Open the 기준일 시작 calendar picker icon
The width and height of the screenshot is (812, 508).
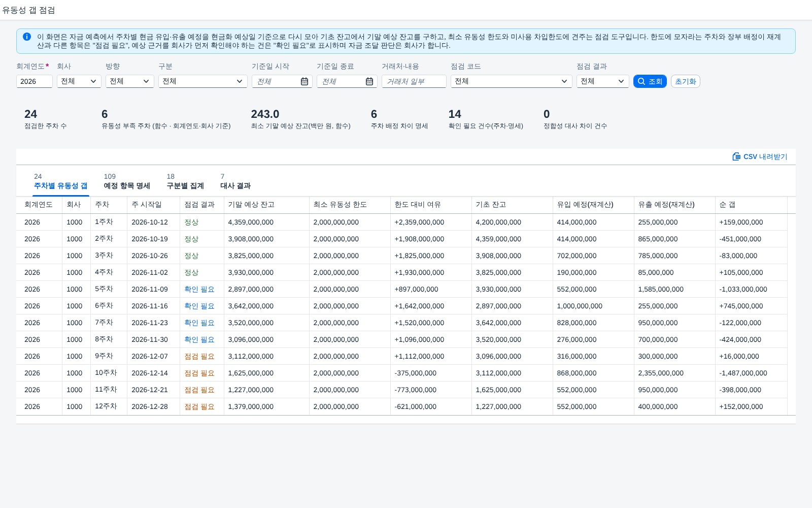304,81
